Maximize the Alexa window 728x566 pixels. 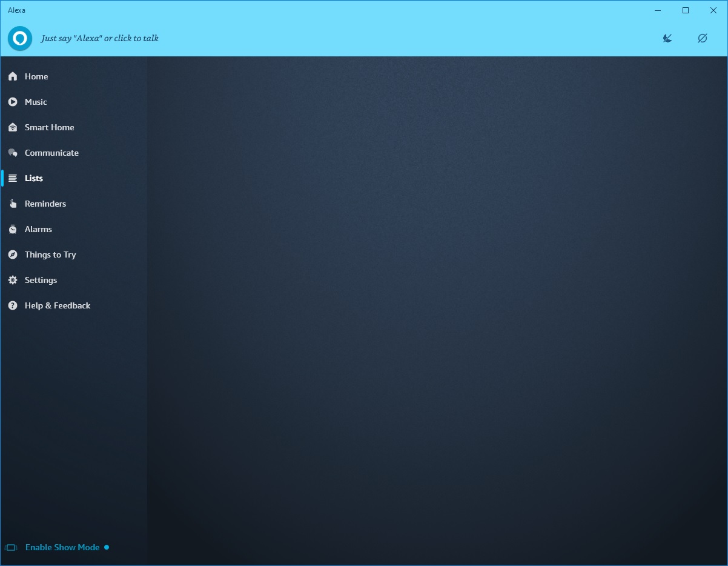point(686,10)
